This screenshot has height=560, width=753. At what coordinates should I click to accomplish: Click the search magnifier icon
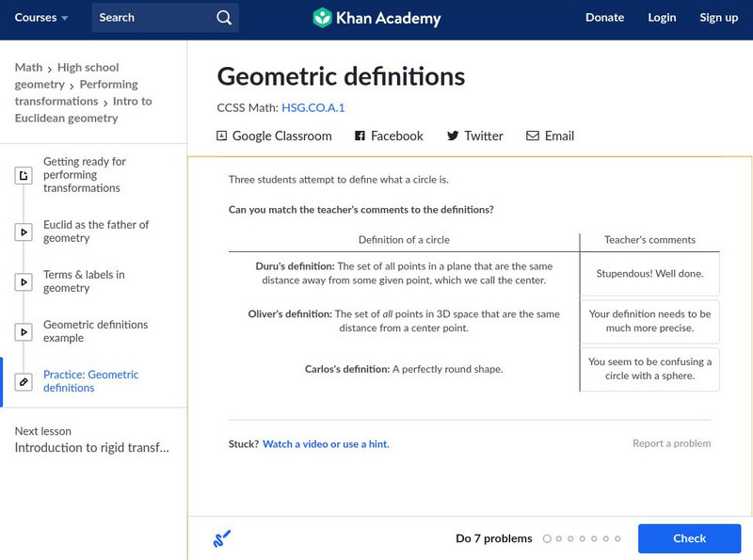tap(223, 17)
